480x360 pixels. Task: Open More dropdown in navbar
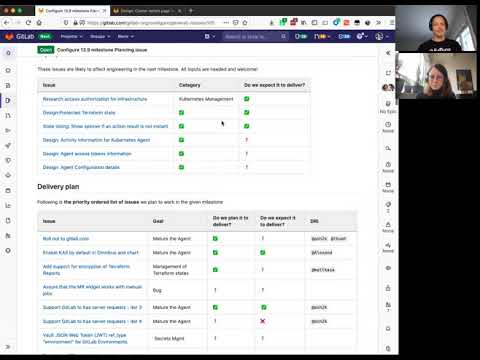pos(125,36)
